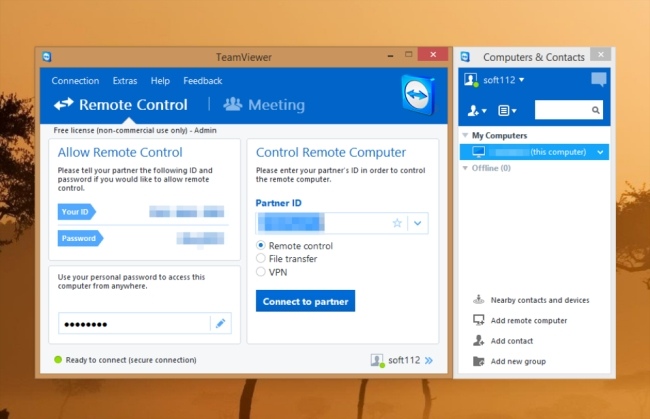Open the add contact dropdown icon

477,111
